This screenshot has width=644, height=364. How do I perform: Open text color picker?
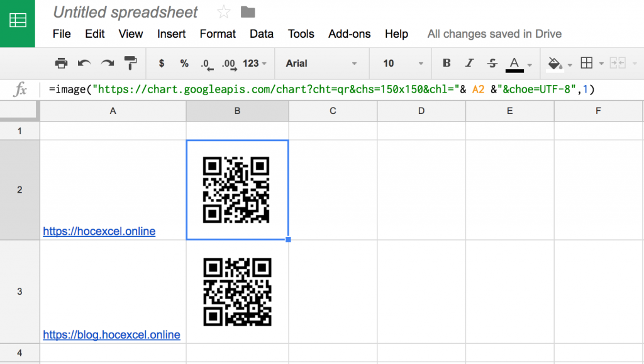tap(514, 64)
